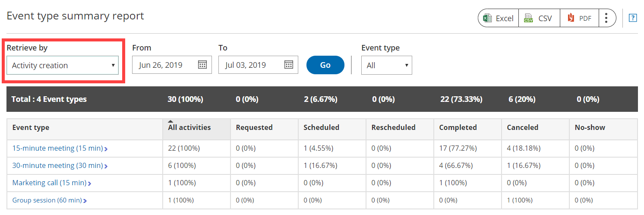The width and height of the screenshot is (644, 215).
Task: Open the Event type dropdown
Action: tap(386, 65)
